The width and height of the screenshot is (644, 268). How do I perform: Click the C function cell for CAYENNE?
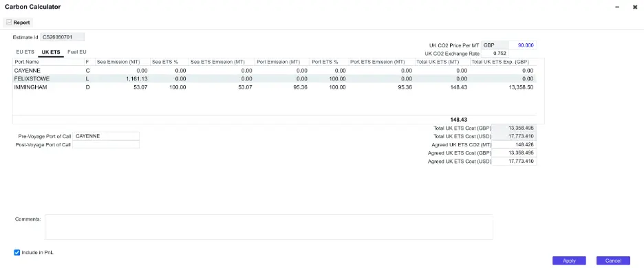(x=89, y=71)
